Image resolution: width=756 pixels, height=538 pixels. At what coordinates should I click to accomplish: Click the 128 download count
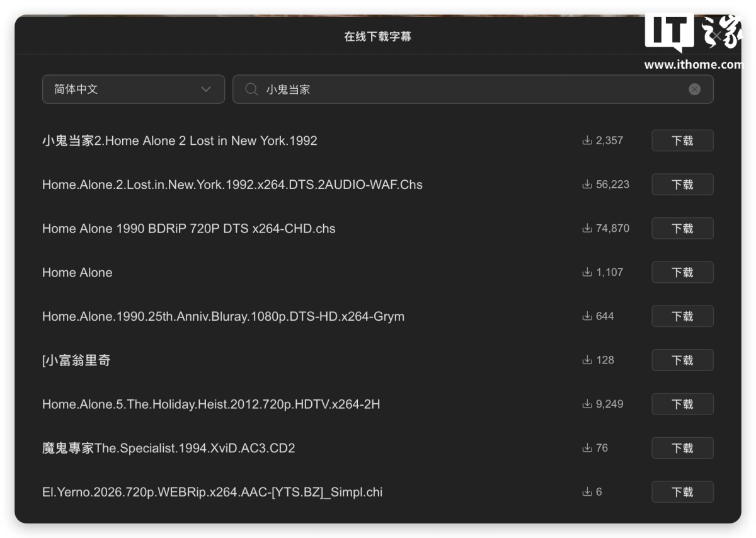coord(598,360)
